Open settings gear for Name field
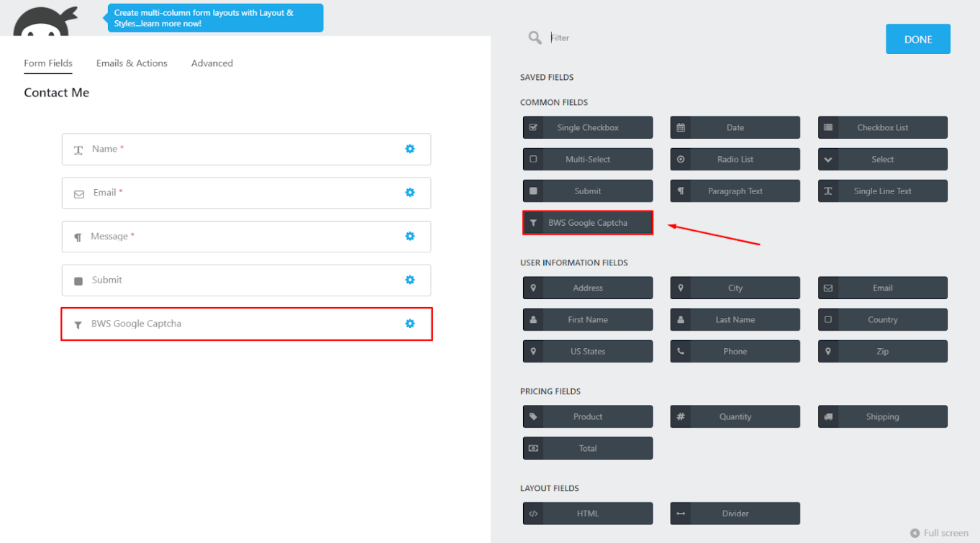This screenshot has width=980, height=543. tap(409, 149)
